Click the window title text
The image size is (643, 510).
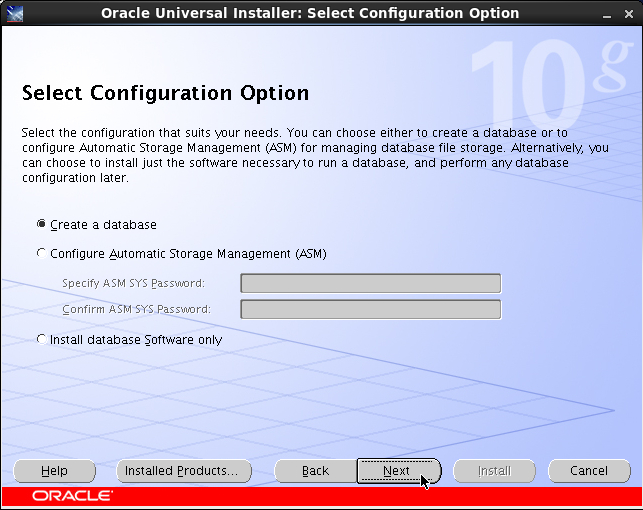tap(310, 13)
